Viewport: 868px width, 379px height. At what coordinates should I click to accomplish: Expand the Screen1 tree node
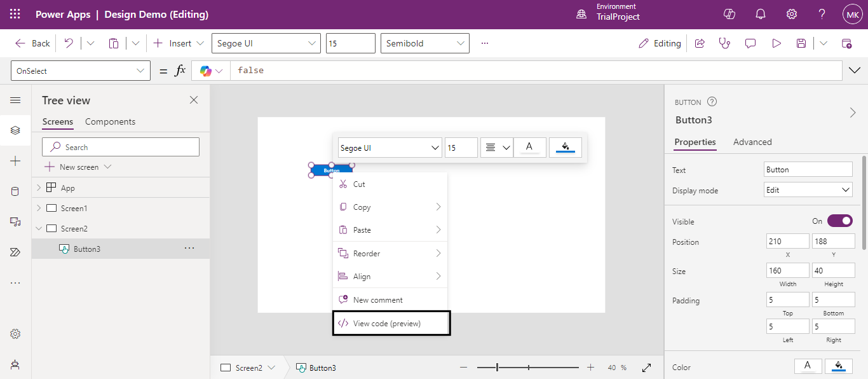click(x=39, y=209)
